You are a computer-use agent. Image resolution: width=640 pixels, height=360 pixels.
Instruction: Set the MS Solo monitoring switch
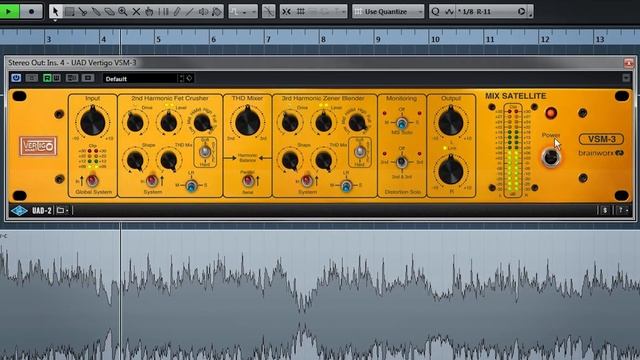coord(402,122)
